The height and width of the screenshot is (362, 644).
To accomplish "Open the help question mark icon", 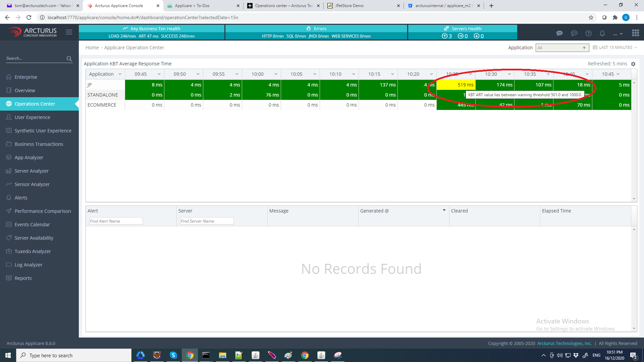I will 588,33.
